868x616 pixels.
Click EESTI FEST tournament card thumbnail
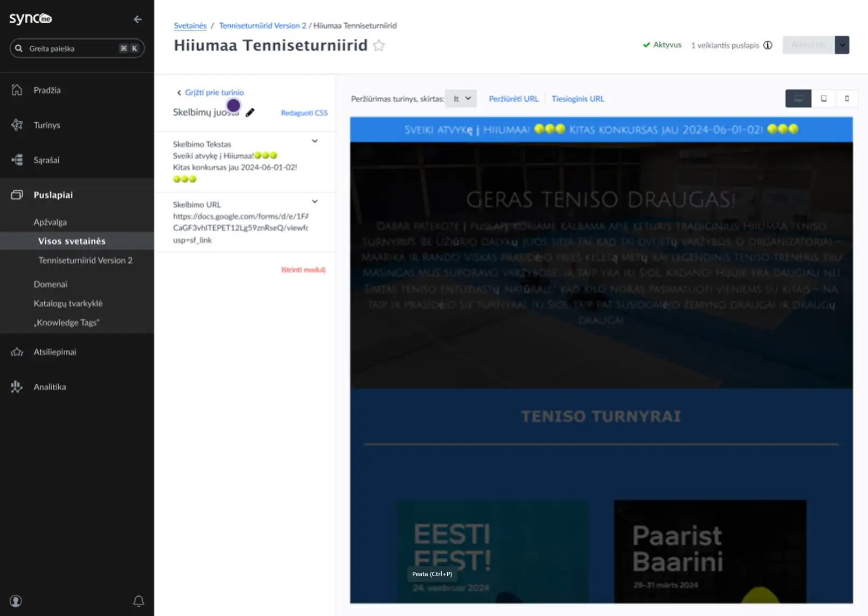coord(493,551)
